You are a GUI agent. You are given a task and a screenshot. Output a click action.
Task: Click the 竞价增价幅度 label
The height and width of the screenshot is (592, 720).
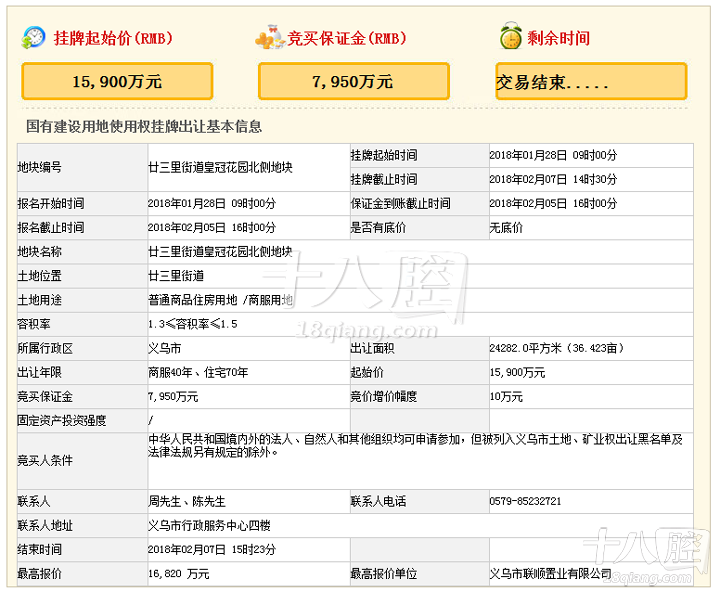384,397
